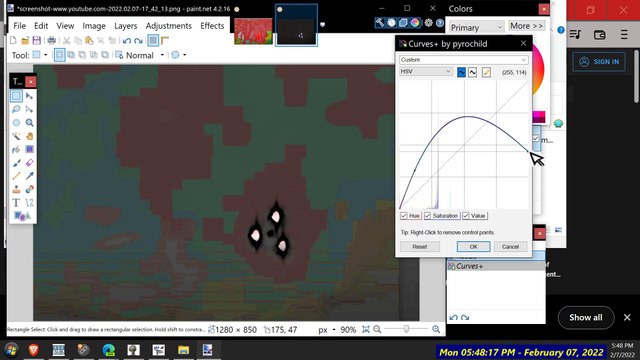
Task: Toggle Layers window visibility icon
Action: coord(403,23)
